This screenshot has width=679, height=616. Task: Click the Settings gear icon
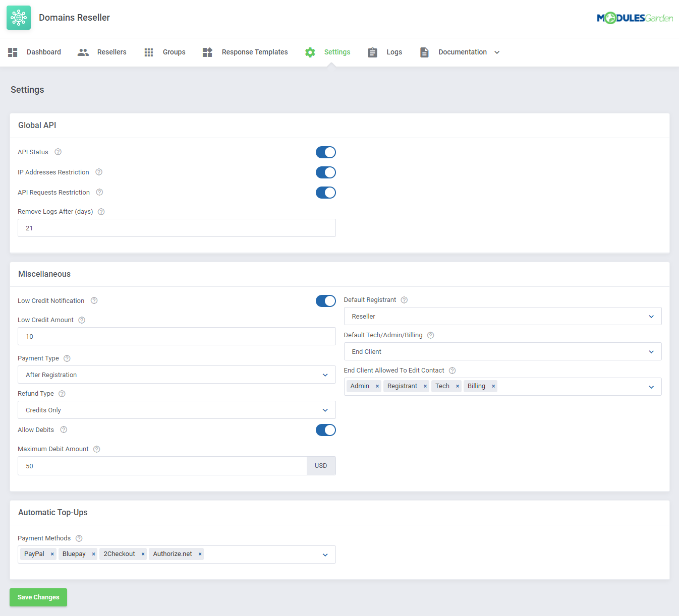tap(310, 52)
